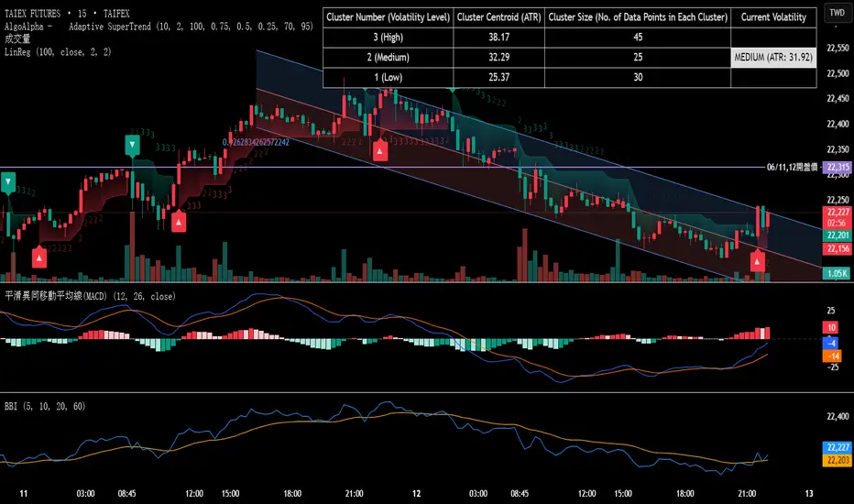
Task: Click the BBI (5, 10, 20, 60) title
Action: [x=46, y=406]
